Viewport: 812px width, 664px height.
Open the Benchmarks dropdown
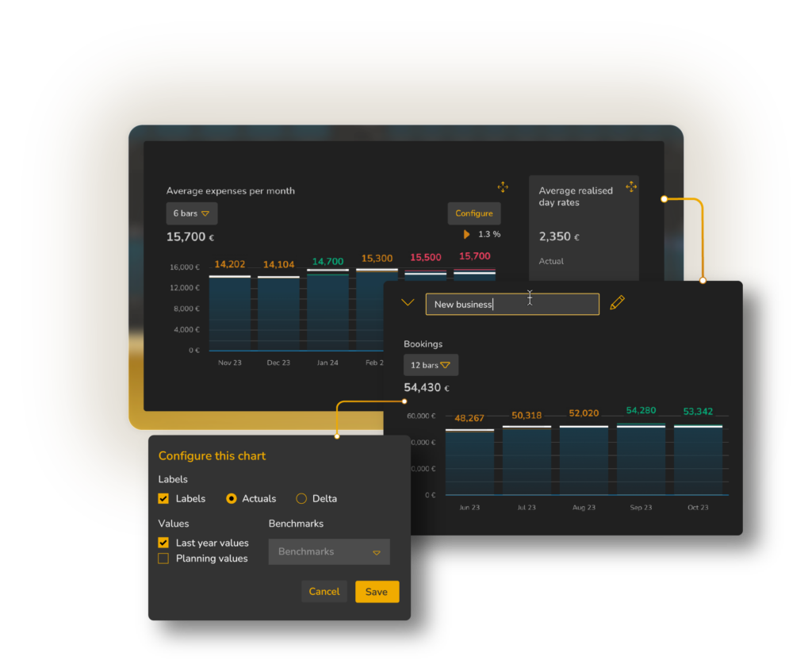(329, 551)
